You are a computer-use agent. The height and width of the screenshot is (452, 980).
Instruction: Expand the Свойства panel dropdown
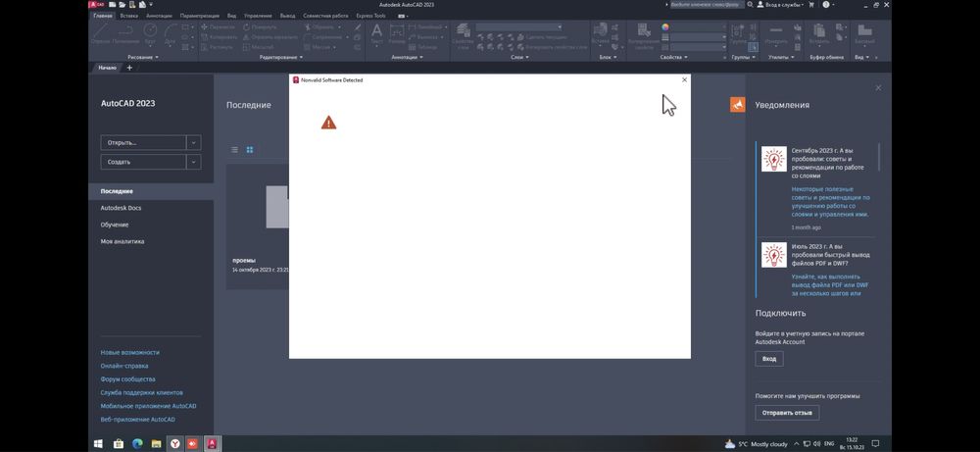coord(674,57)
